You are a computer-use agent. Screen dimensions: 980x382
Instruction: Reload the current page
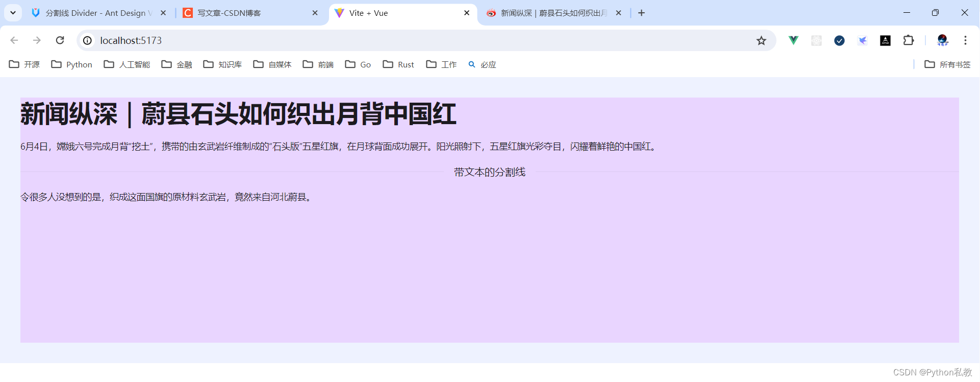tap(60, 40)
